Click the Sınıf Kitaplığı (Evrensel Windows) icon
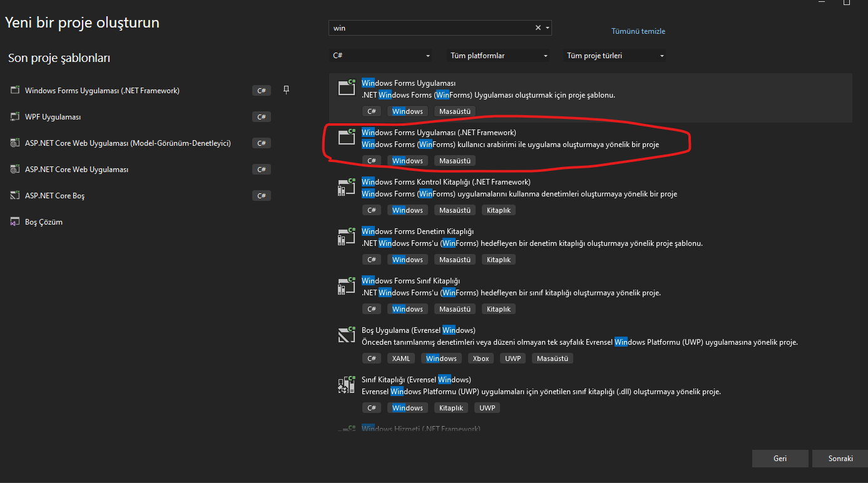 click(x=347, y=385)
